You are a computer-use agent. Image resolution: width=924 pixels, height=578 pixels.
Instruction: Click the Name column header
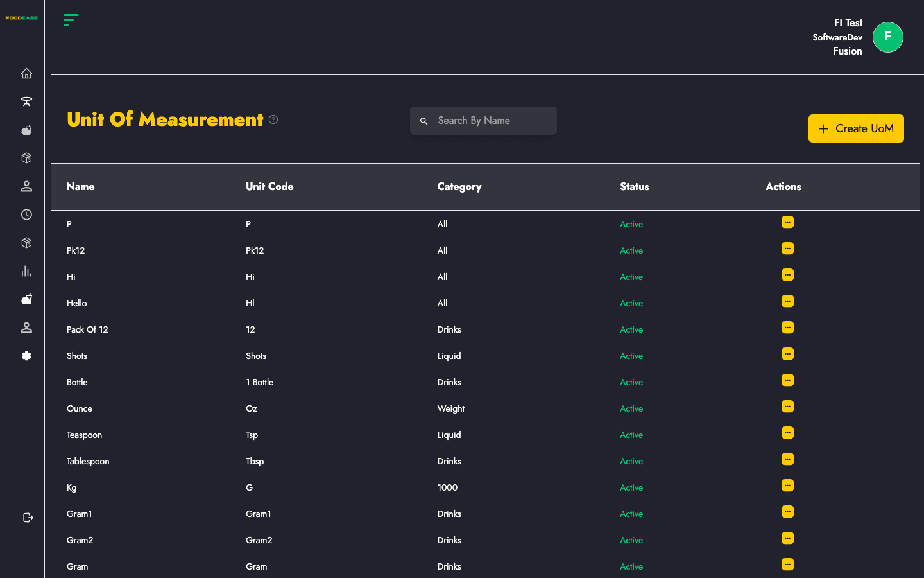pos(81,187)
